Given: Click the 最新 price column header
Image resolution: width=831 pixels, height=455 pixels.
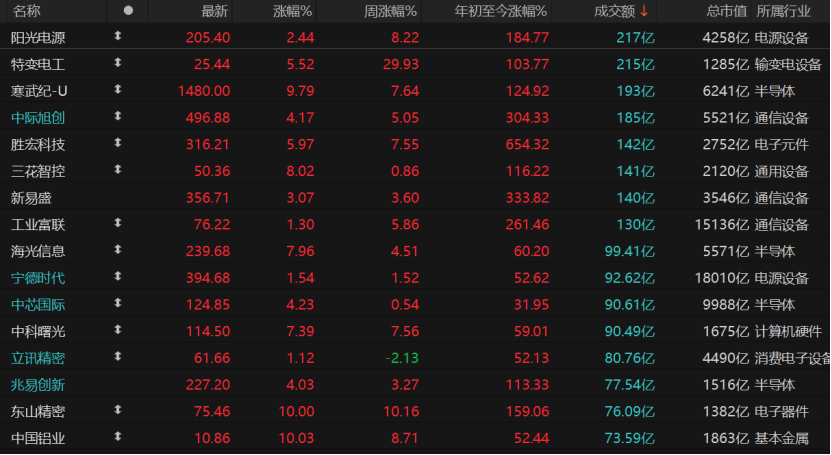Looking at the screenshot, I should (x=214, y=11).
